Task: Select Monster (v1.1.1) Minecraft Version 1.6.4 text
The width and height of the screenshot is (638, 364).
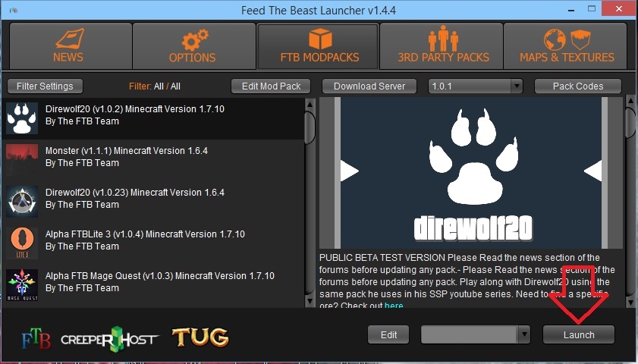Action: [x=127, y=151]
